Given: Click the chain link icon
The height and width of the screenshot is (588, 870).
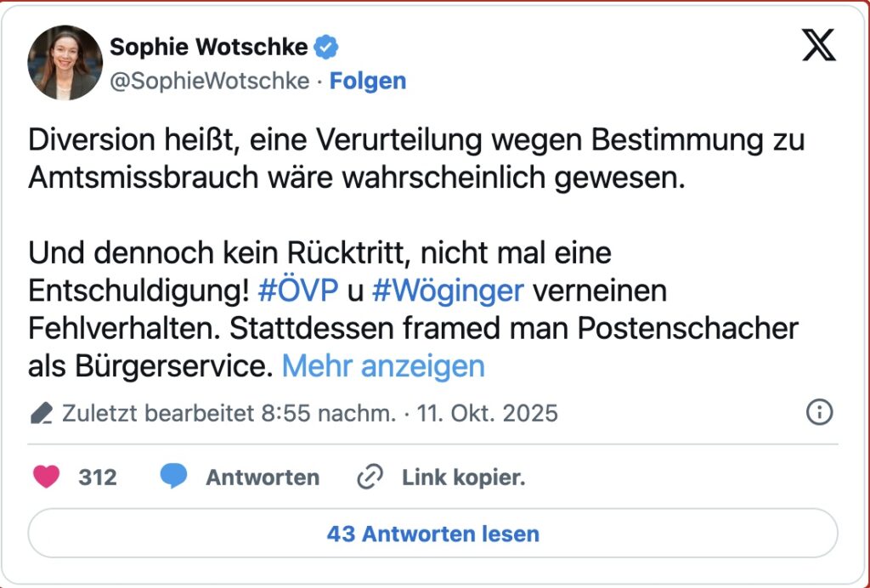Looking at the screenshot, I should 370,478.
